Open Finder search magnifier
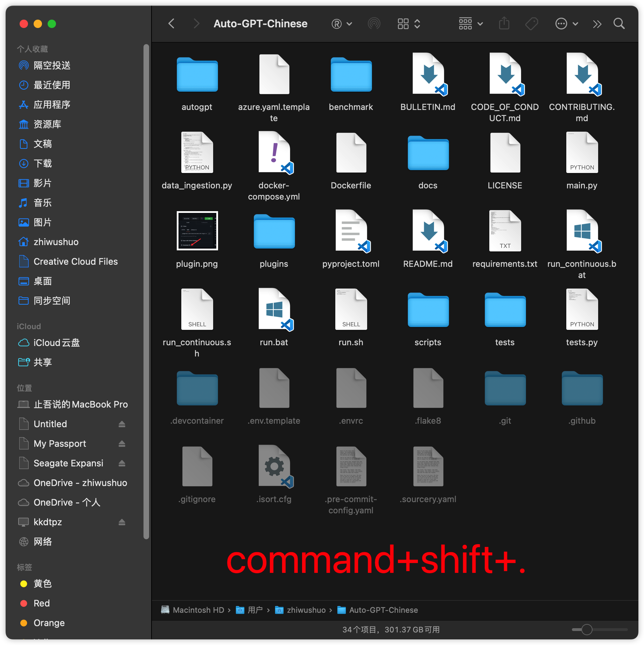Image resolution: width=644 pixels, height=645 pixels. tap(619, 23)
